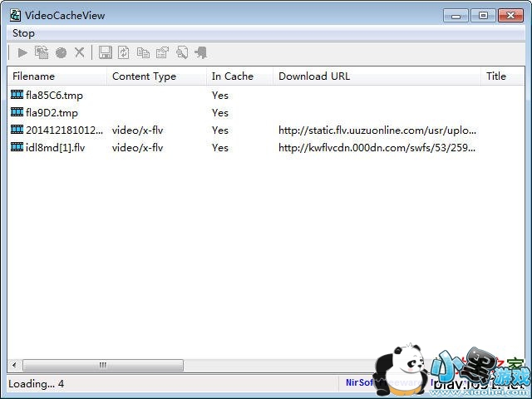
Task: Click the film icon beside fla85C6.tmp
Action: point(17,94)
